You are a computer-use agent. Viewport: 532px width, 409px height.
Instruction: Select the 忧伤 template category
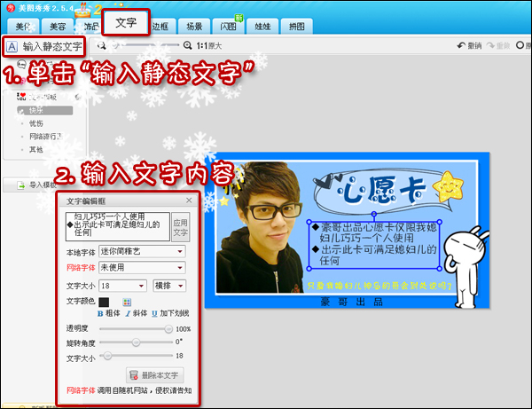coord(36,123)
